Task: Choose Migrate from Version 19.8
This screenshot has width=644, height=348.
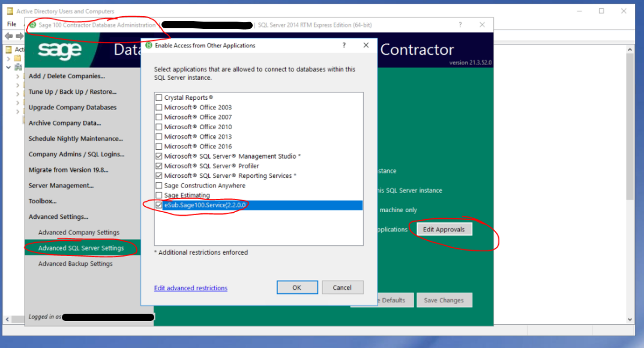Action: pos(68,170)
